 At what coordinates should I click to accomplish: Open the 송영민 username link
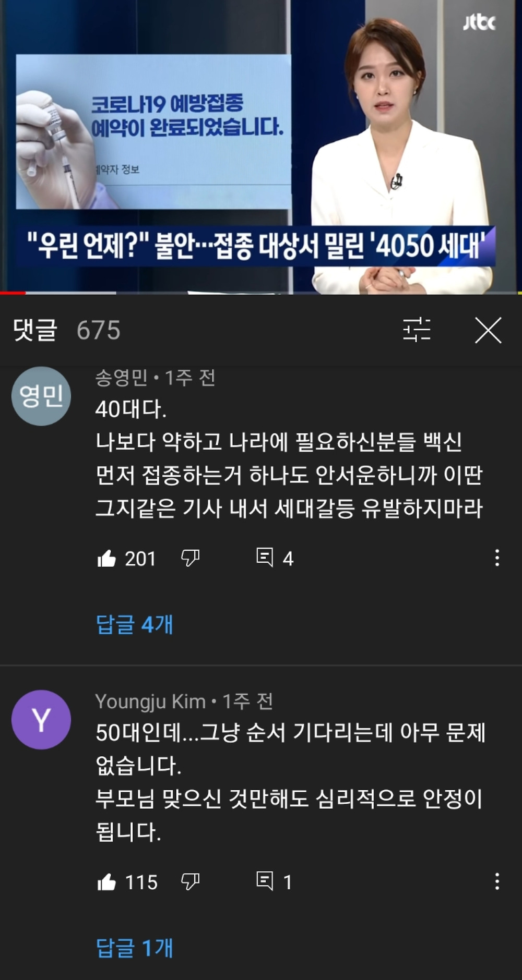point(122,378)
